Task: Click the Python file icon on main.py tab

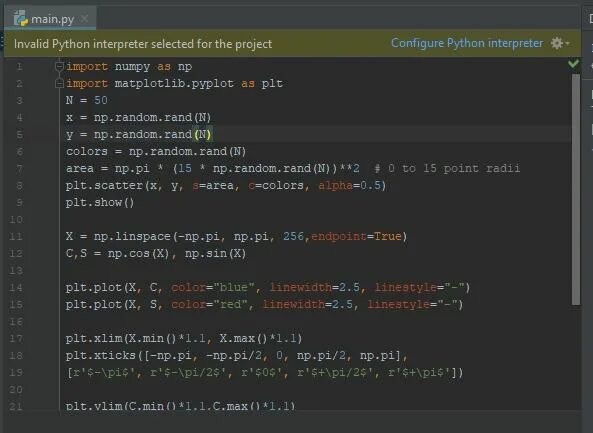Action: 21,18
